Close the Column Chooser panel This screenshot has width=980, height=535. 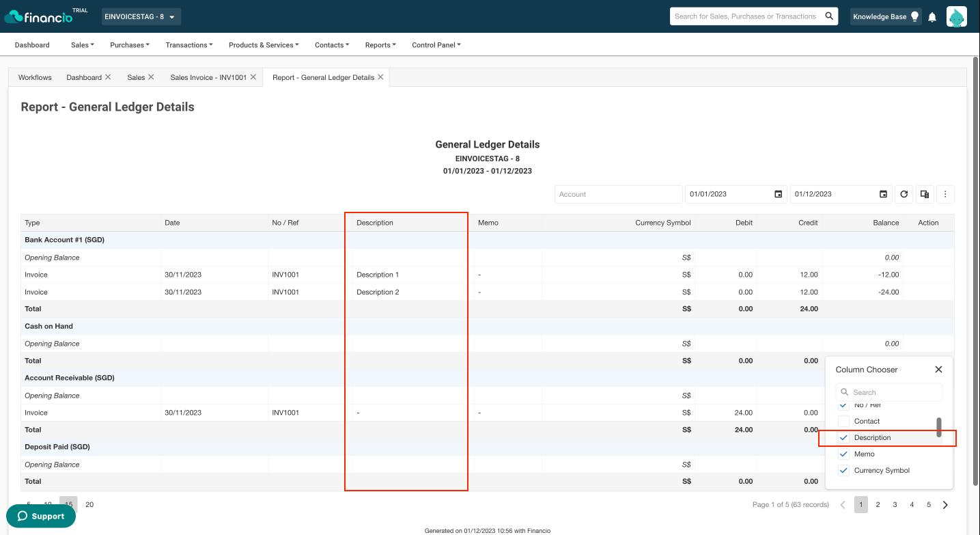[x=938, y=369]
